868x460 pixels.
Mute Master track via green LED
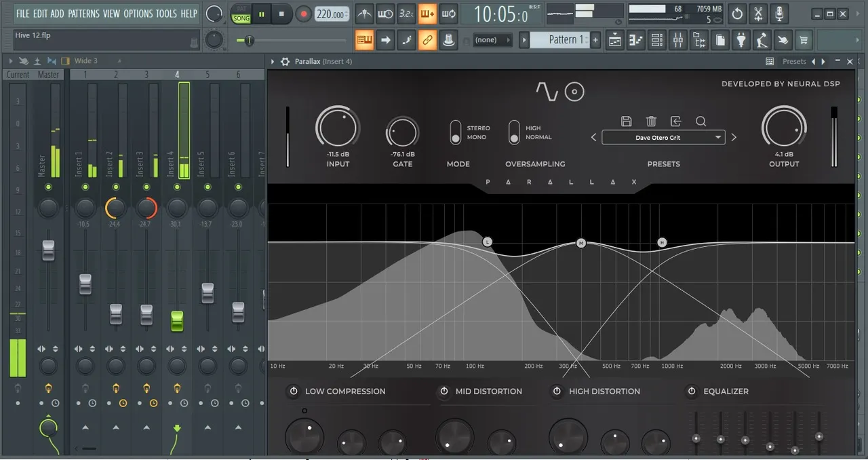tap(48, 187)
